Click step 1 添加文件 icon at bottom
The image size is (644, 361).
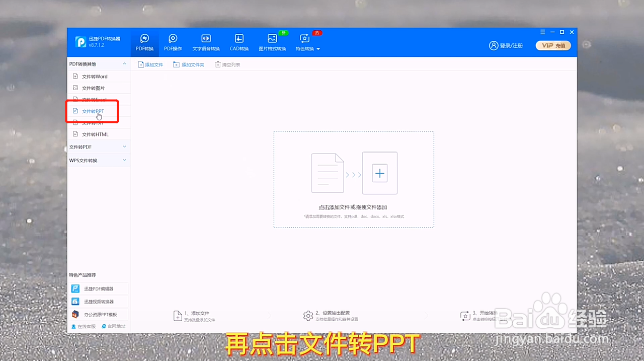click(178, 316)
